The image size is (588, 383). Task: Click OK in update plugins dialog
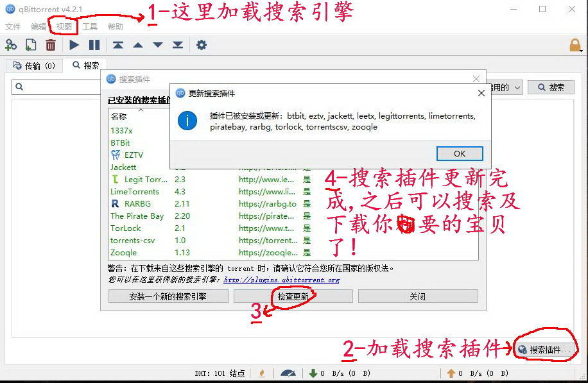(460, 153)
